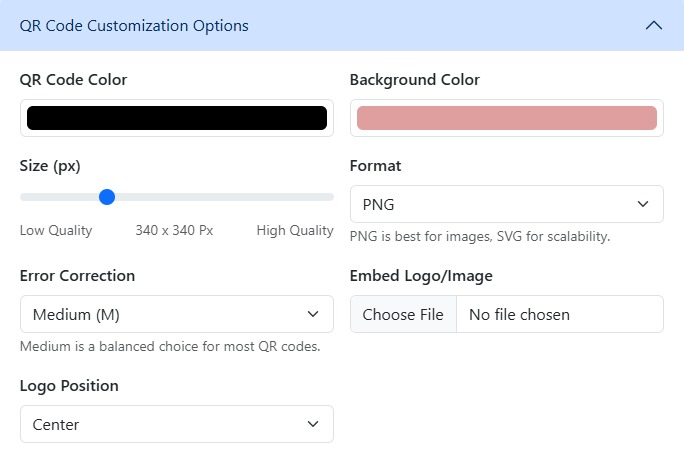The image size is (684, 452).
Task: Open the black QR Code Color picker
Action: pyautogui.click(x=177, y=118)
